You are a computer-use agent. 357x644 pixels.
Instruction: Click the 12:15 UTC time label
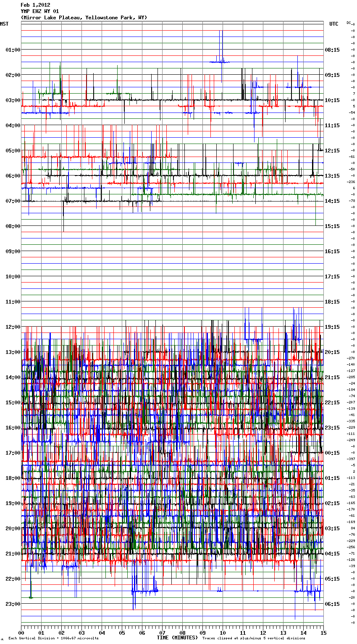tap(332, 151)
